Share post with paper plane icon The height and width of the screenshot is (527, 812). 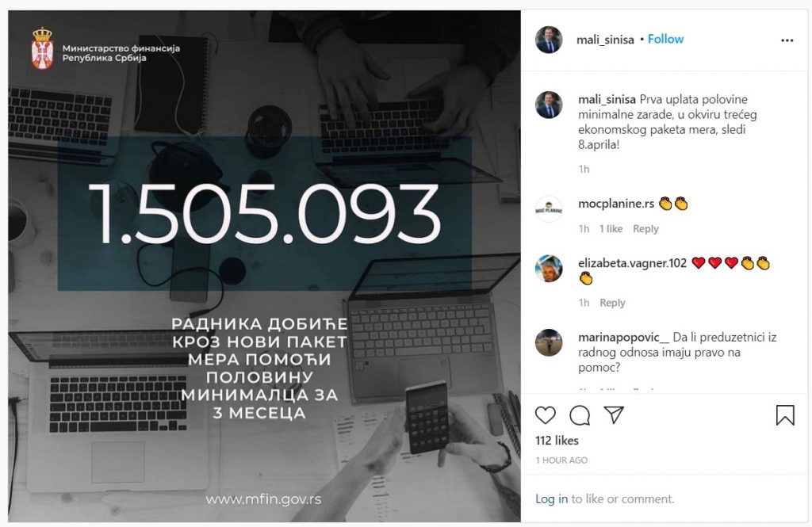coord(614,415)
